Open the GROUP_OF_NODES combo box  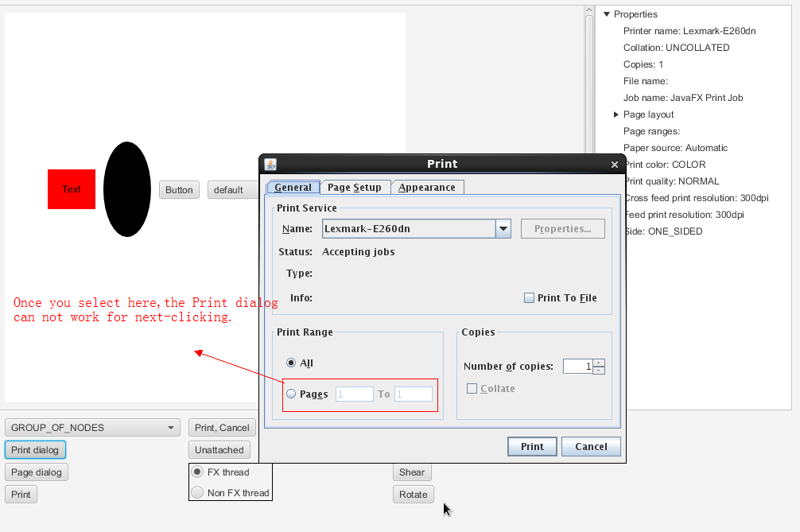(95, 428)
